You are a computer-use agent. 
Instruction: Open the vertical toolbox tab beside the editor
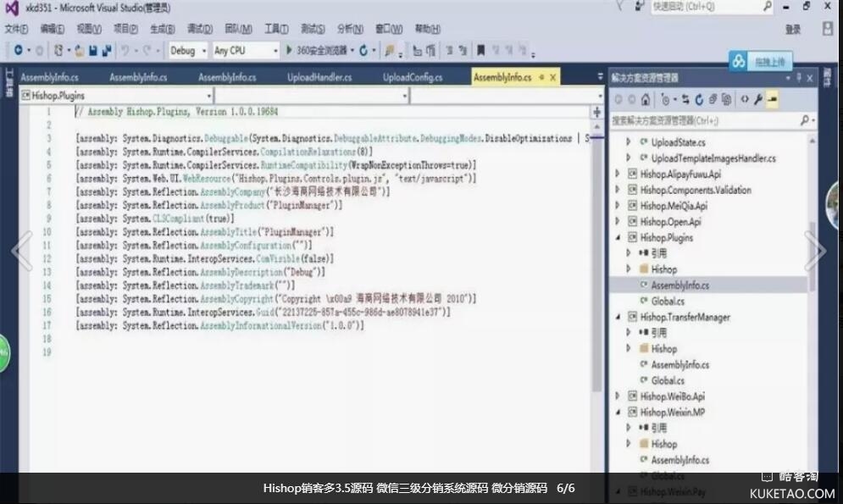8,82
